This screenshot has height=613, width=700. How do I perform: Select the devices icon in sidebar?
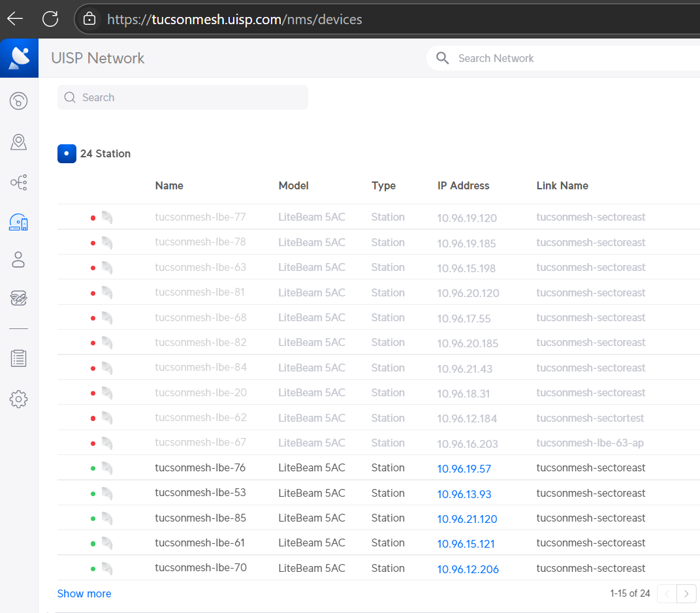pos(18,223)
